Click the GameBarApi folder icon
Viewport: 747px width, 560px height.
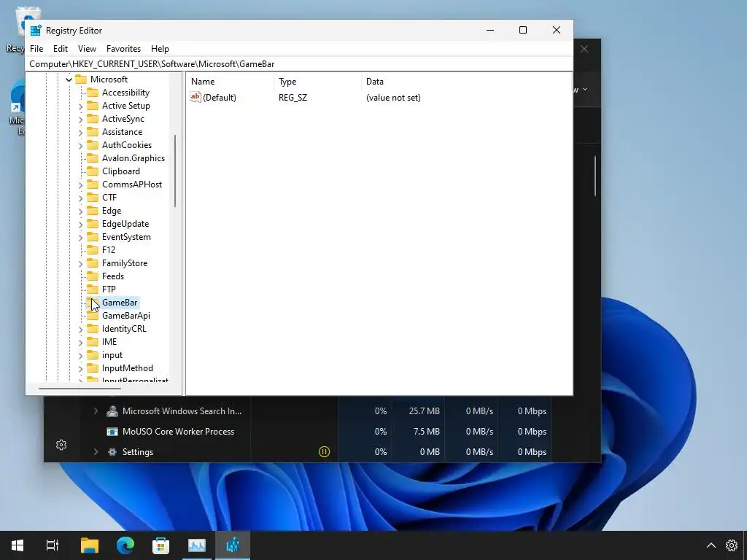pyautogui.click(x=93, y=315)
